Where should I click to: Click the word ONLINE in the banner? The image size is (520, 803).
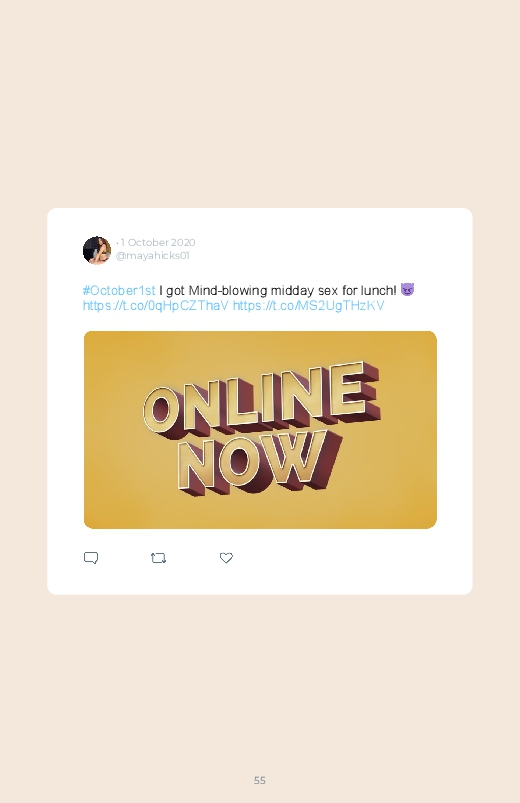click(261, 397)
